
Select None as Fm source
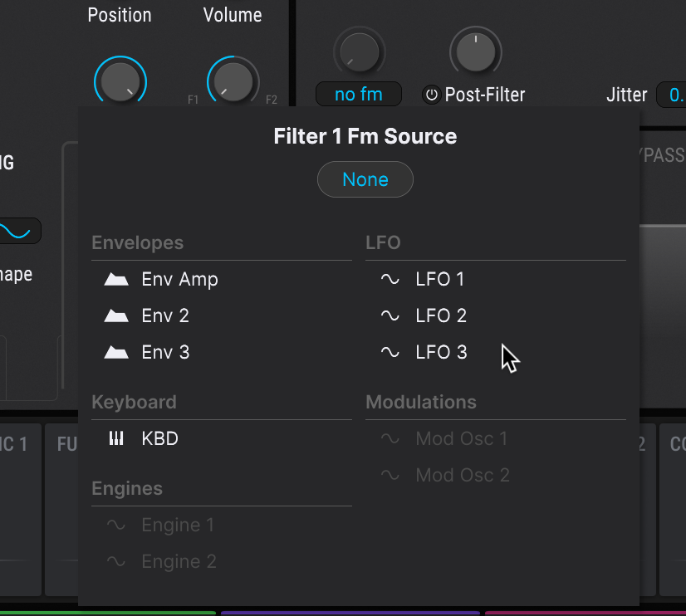pos(365,179)
